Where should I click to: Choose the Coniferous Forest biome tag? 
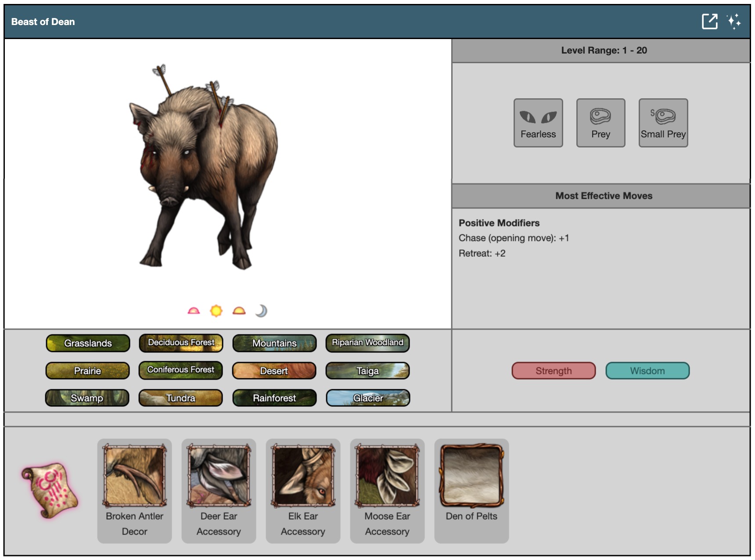point(181,370)
